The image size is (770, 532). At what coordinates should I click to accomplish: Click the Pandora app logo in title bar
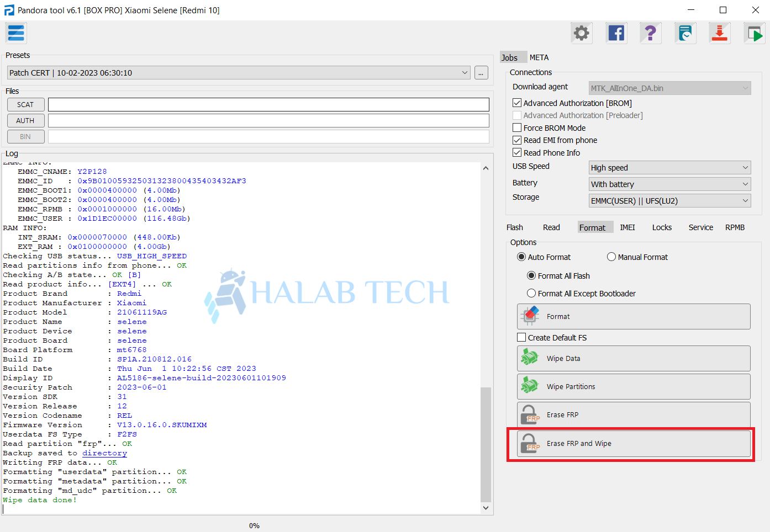click(x=9, y=10)
